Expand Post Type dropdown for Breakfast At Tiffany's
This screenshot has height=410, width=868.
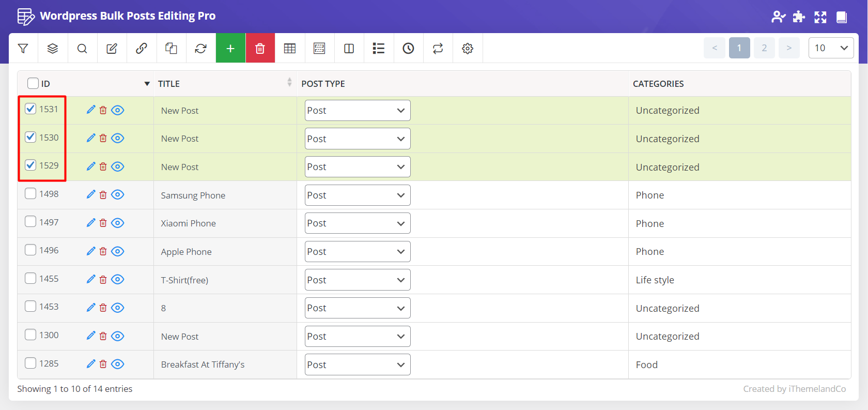pos(358,365)
